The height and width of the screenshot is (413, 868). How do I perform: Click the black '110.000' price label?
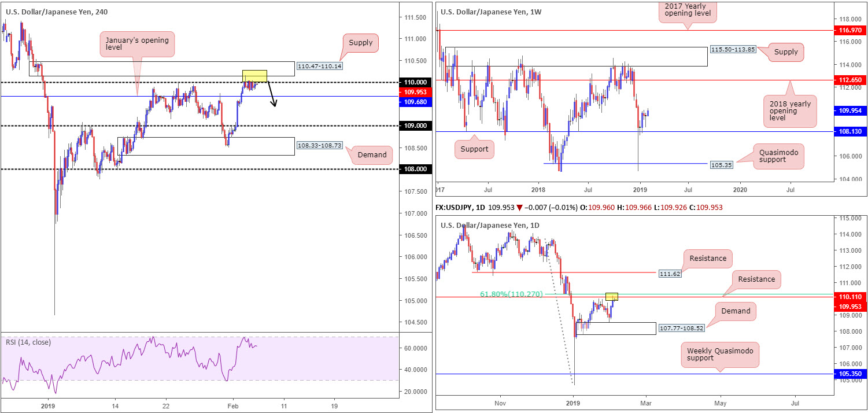(415, 82)
